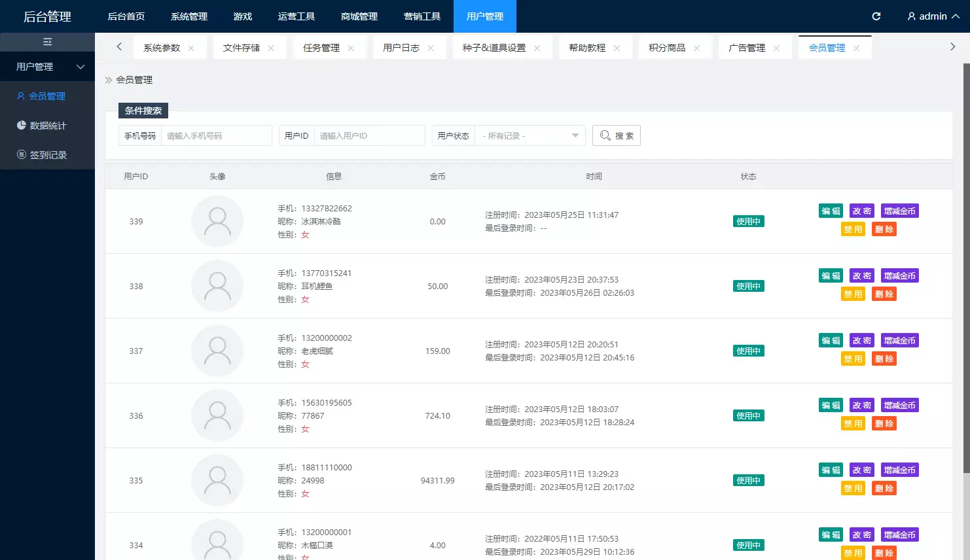Open 游戏 in the top navigation

(243, 16)
